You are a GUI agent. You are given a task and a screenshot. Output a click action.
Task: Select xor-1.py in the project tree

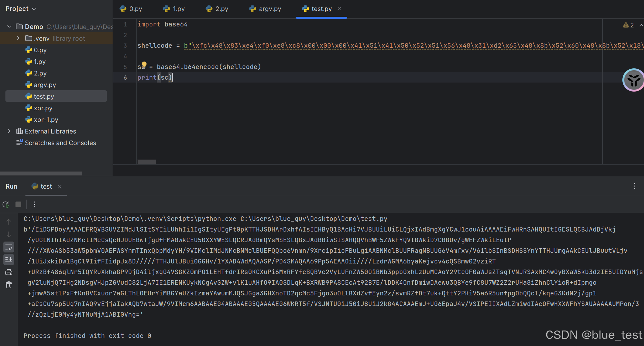click(x=45, y=120)
